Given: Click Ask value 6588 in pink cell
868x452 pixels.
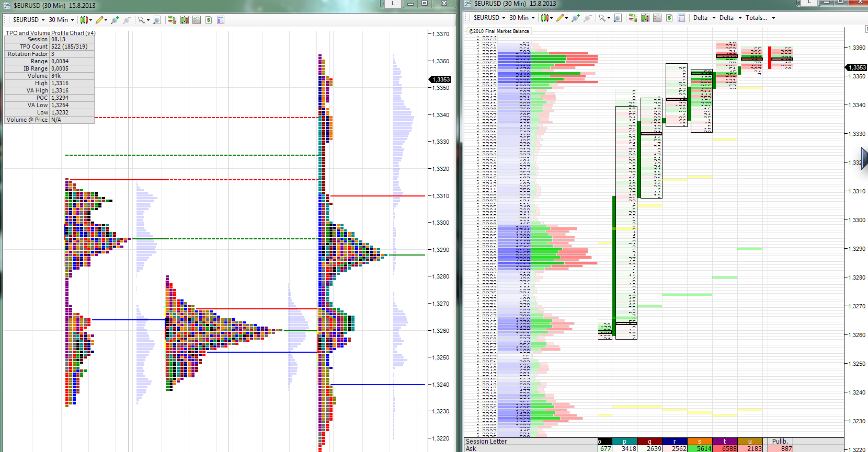Looking at the screenshot, I should pos(725,448).
